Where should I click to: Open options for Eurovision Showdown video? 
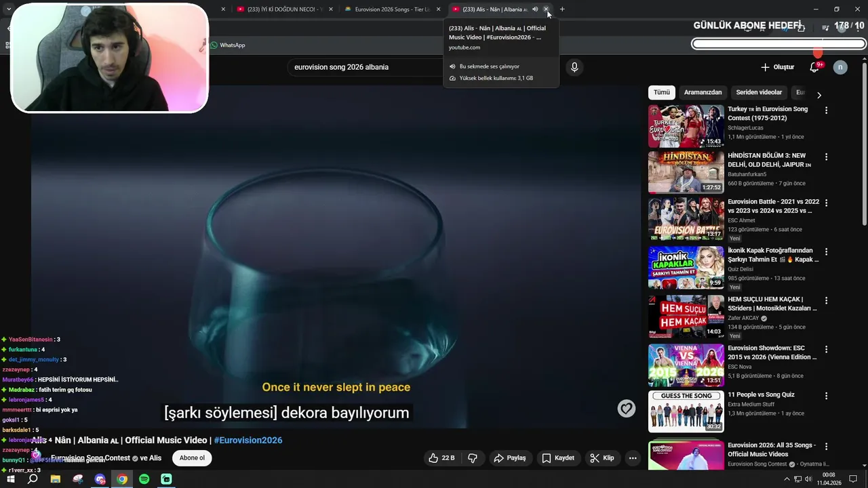826,350
